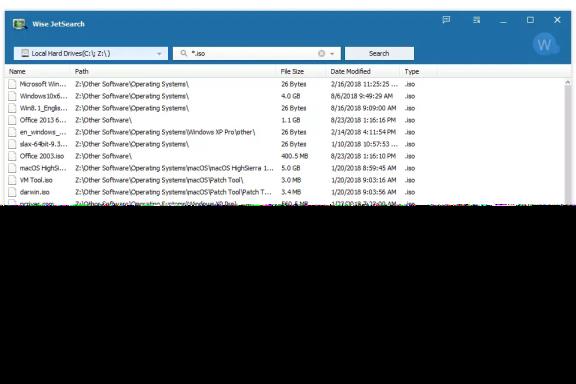576x384 pixels.
Task: Open the search history dropdown arrow
Action: click(332, 54)
